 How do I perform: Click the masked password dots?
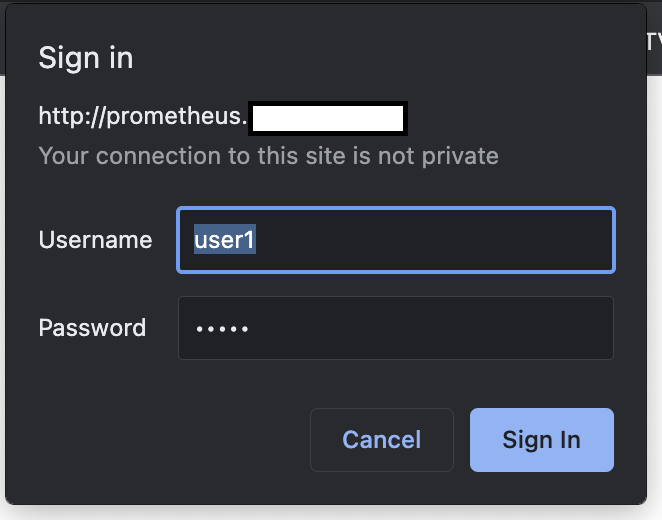[x=222, y=329]
